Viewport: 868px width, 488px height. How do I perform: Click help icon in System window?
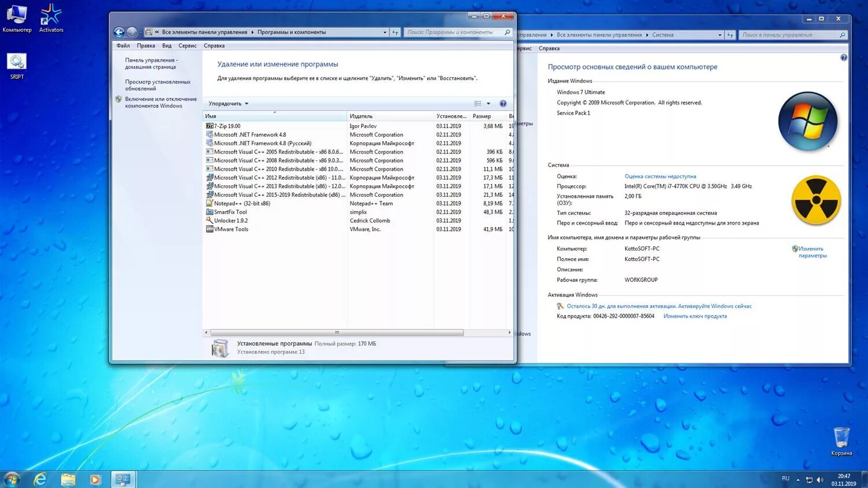(x=844, y=57)
